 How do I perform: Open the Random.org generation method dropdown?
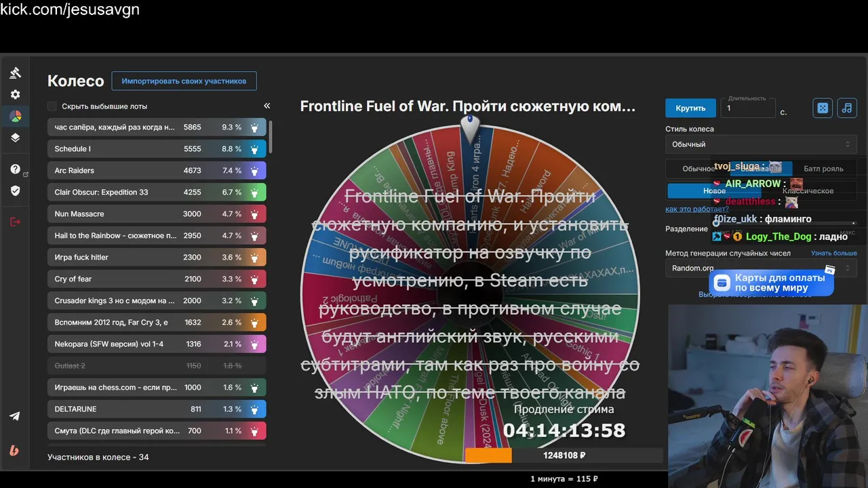(x=761, y=268)
